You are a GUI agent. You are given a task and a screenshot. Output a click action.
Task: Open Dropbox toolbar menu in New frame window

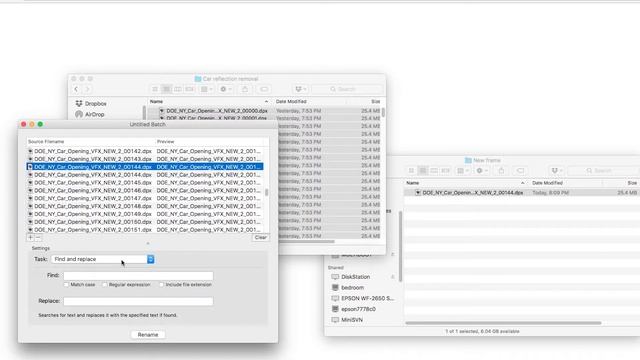(x=557, y=171)
